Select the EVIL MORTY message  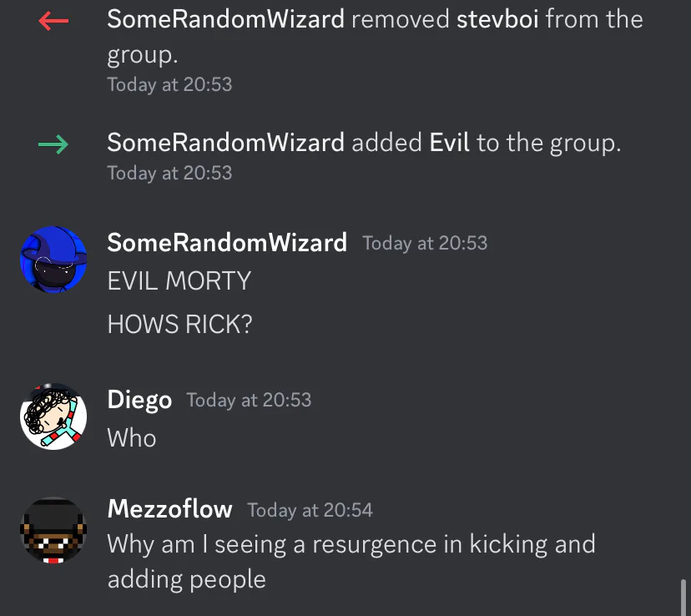[x=179, y=280]
